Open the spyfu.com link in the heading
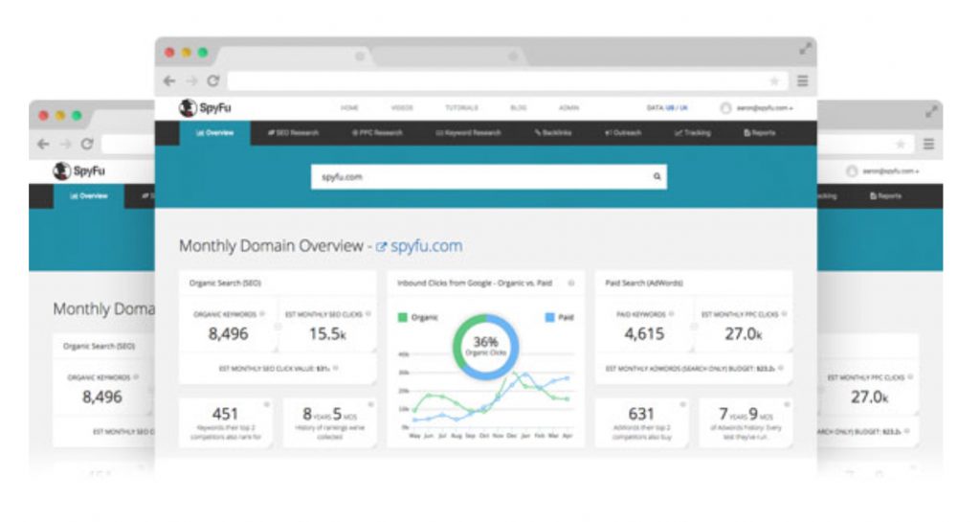Image resolution: width=980 pixels, height=522 pixels. [426, 246]
